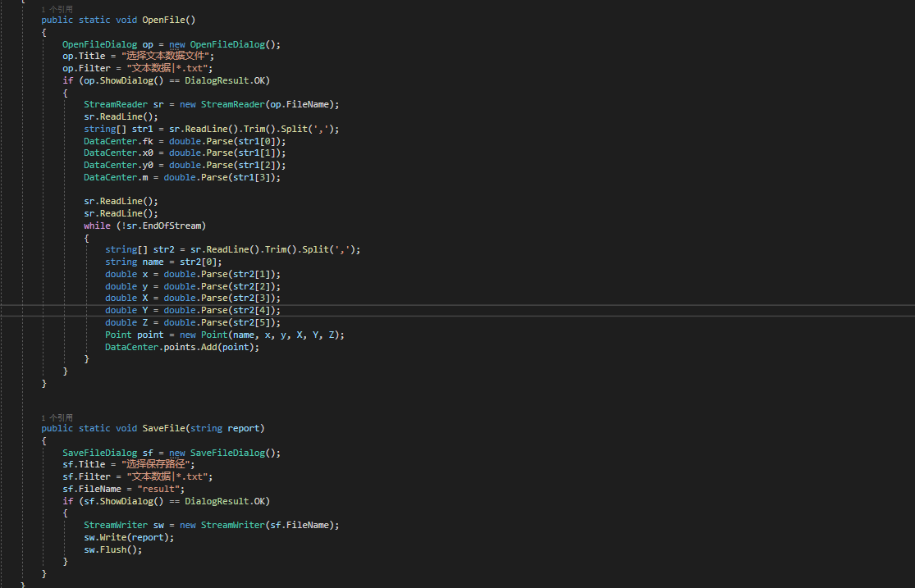Image resolution: width=915 pixels, height=588 pixels.
Task: Click the 'StreamWriter sw = new StreamWriter(sf.FileName);' line
Action: coord(211,525)
